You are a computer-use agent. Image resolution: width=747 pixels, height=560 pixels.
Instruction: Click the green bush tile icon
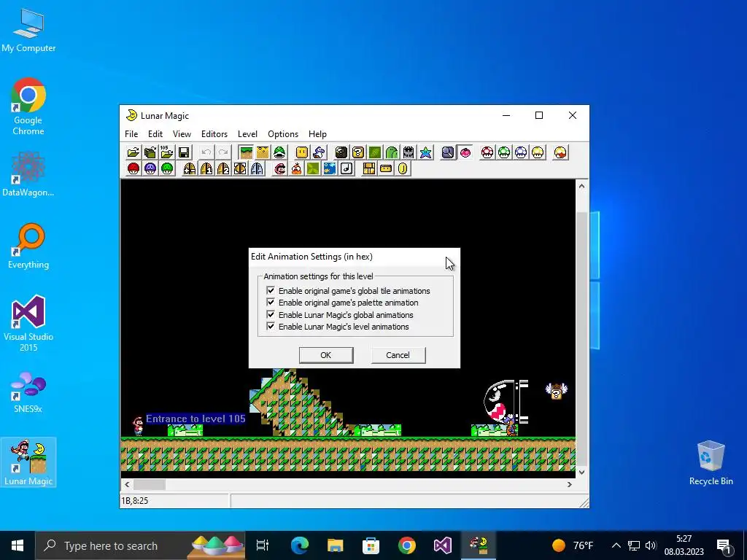pos(375,152)
